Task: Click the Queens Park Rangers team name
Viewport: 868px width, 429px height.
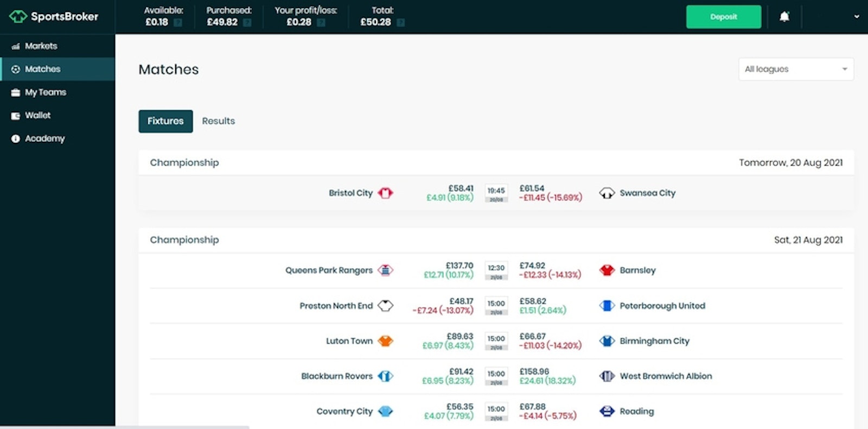Action: click(329, 270)
